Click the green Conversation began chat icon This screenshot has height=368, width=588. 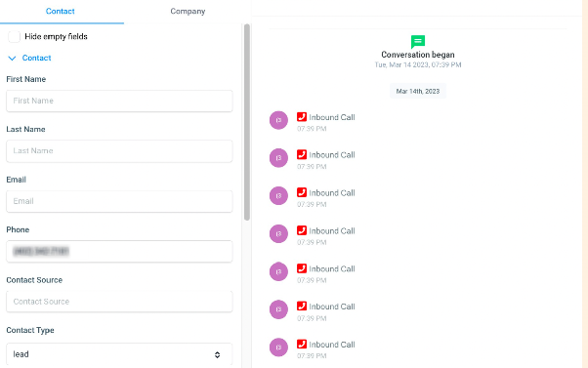(418, 42)
